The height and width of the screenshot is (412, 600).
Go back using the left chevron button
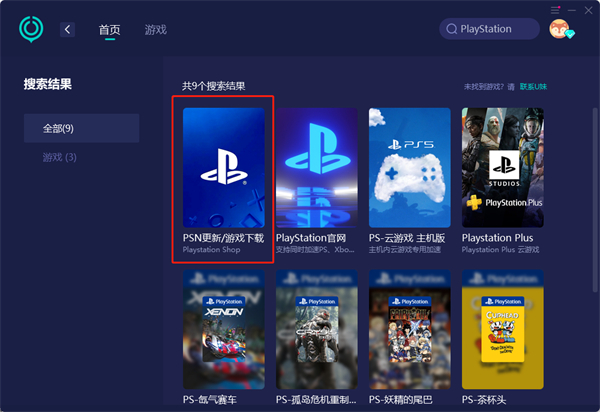[x=67, y=29]
